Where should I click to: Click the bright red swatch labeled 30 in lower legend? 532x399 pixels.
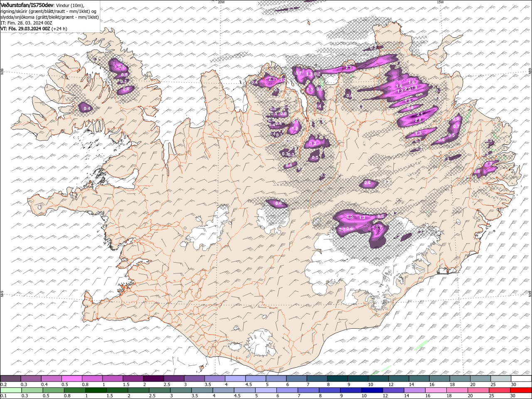(x=521, y=390)
